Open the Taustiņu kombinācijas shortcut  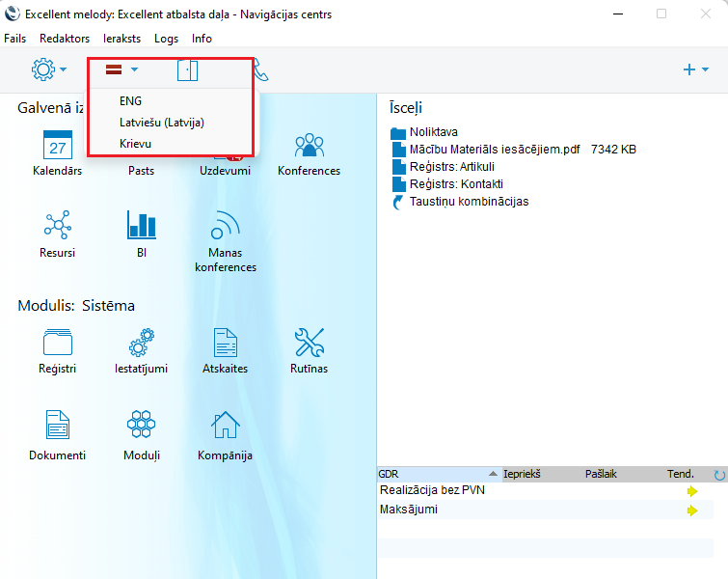tap(469, 202)
